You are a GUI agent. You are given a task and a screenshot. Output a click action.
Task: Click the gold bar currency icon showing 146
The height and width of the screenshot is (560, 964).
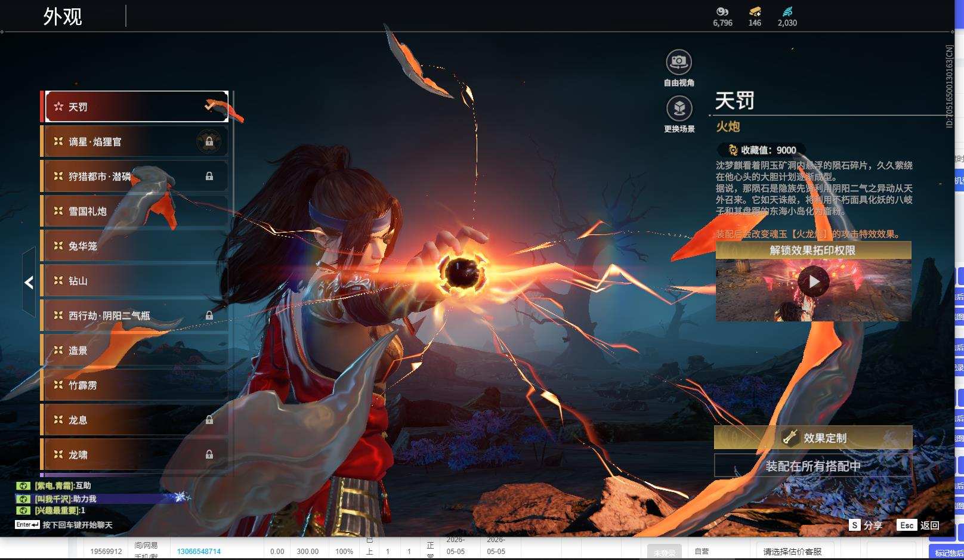[x=755, y=11]
